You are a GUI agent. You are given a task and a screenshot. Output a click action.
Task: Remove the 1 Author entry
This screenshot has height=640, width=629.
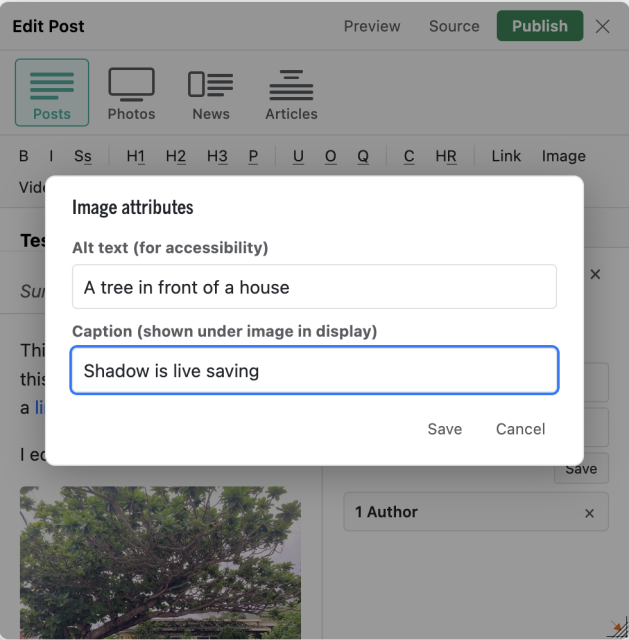(x=589, y=513)
